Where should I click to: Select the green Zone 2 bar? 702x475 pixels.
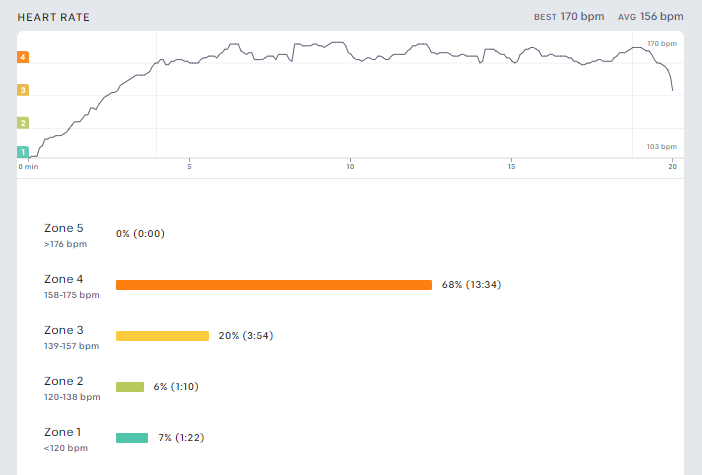tap(130, 387)
